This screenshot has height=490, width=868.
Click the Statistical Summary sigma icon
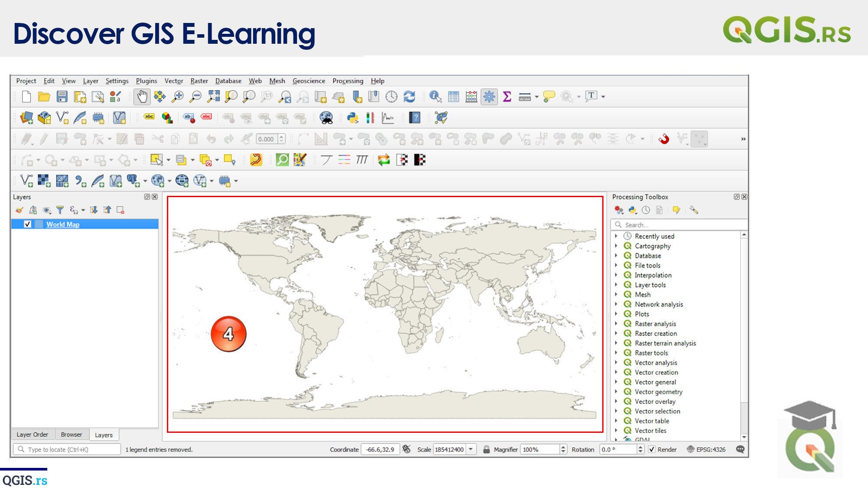pos(507,97)
